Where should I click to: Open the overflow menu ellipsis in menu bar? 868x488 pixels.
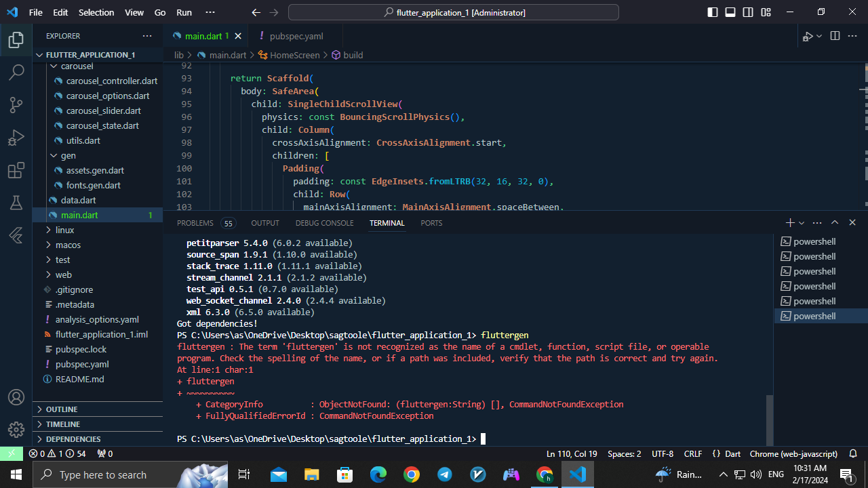click(x=210, y=12)
